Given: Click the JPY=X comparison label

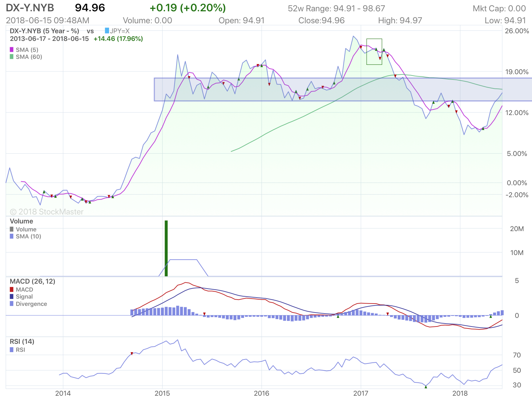Looking at the screenshot, I should pyautogui.click(x=120, y=31).
